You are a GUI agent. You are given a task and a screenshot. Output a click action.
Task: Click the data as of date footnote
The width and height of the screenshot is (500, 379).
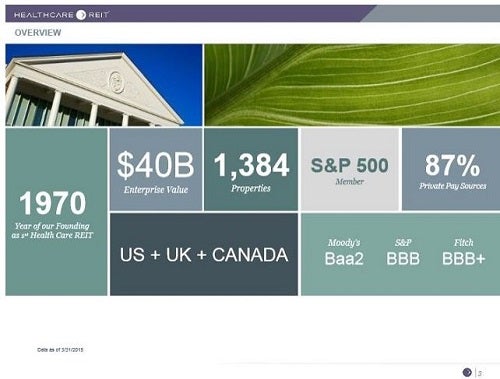(x=60, y=350)
